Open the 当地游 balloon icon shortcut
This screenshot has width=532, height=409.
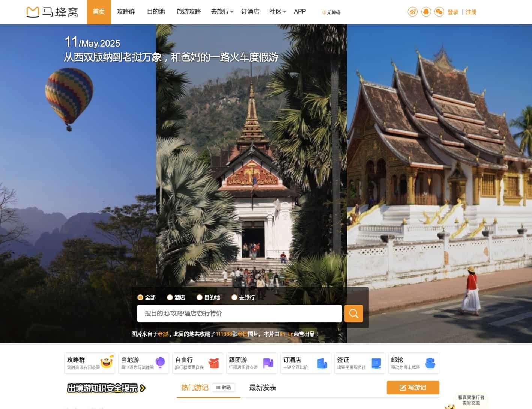coord(144,363)
